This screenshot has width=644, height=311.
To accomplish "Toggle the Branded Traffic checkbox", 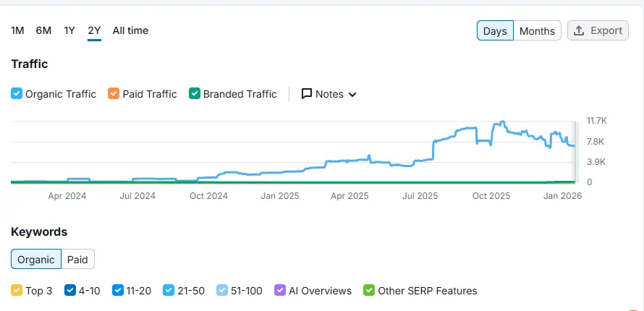I will 194,94.
